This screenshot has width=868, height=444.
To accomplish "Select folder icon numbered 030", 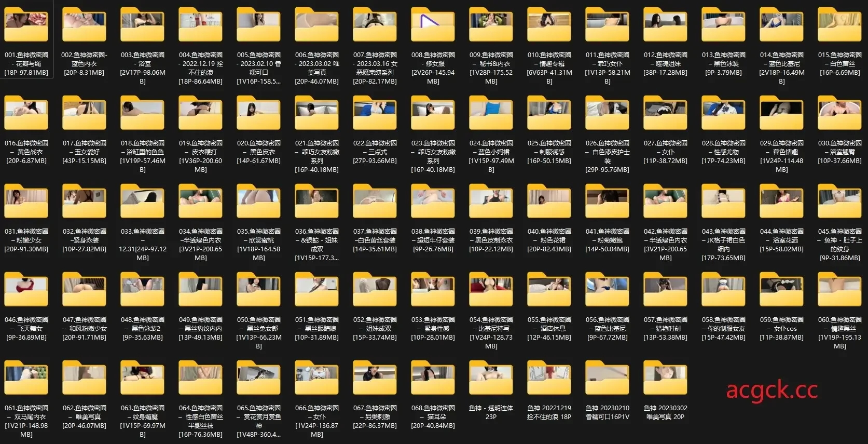I will pos(839,113).
